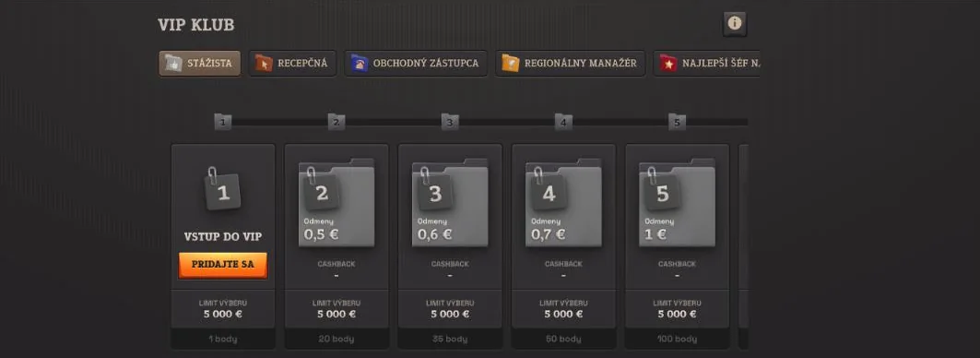Click the Cashback label in level 2 card

click(337, 264)
